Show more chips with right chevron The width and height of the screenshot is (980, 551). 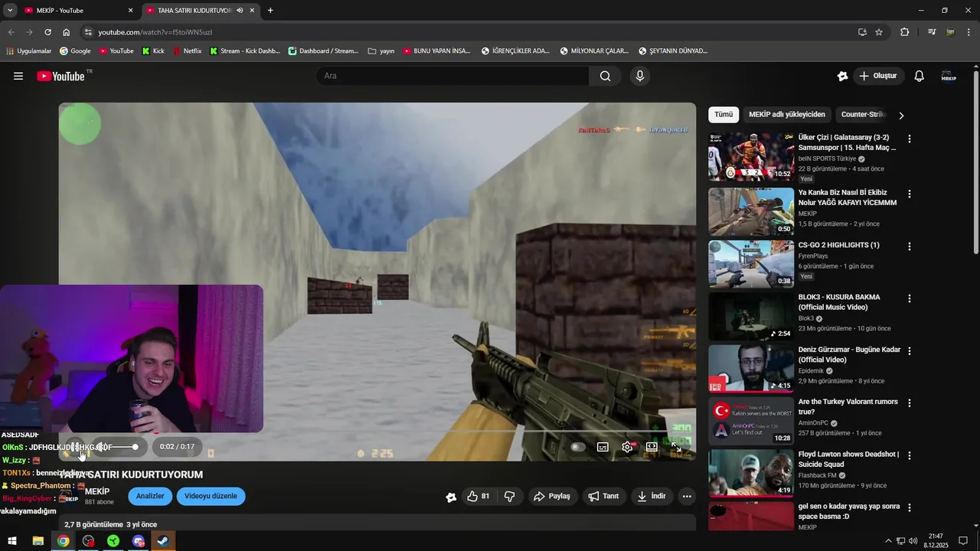(901, 116)
